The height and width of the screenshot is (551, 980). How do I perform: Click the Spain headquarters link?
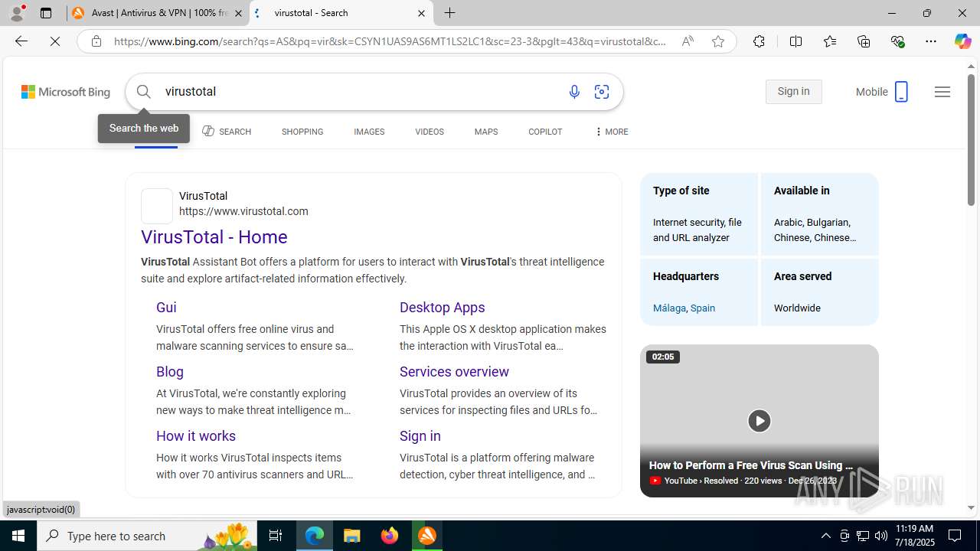[x=703, y=308]
